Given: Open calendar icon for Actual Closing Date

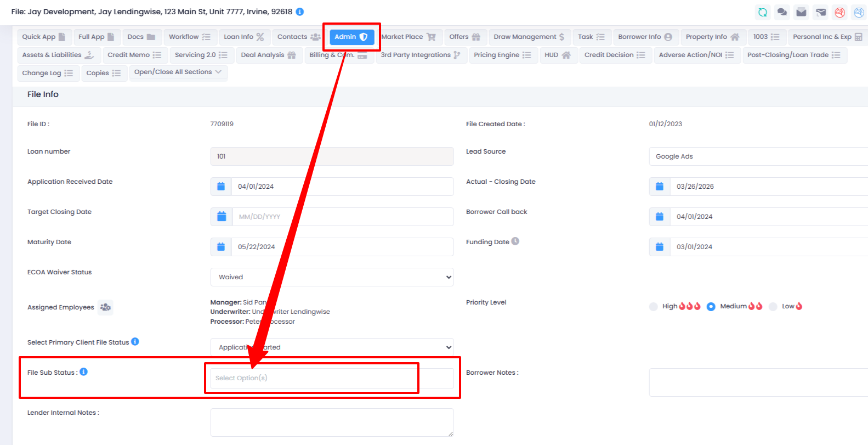Looking at the screenshot, I should click(x=660, y=187).
